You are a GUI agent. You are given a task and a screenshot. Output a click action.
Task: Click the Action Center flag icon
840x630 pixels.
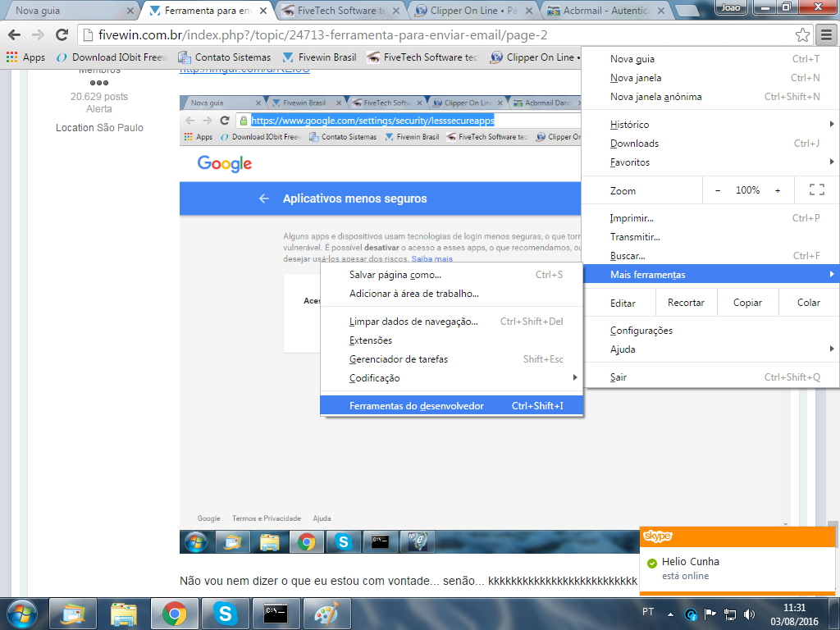click(x=710, y=614)
